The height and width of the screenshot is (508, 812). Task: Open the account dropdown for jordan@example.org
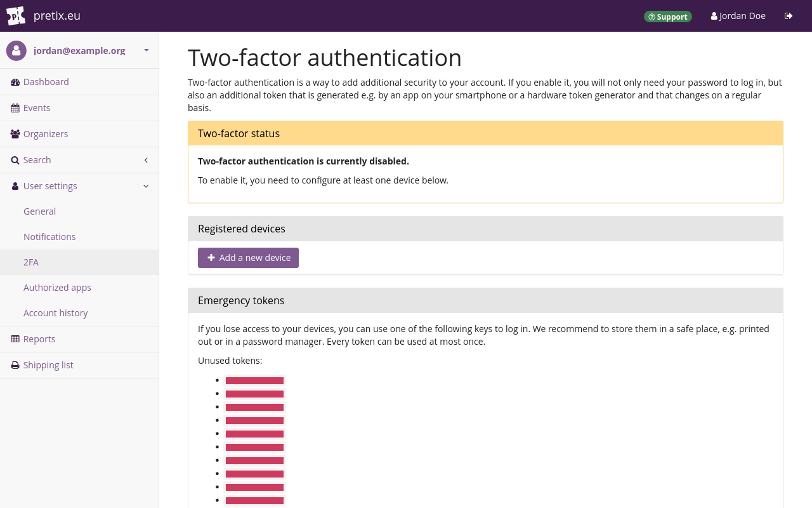click(x=146, y=50)
